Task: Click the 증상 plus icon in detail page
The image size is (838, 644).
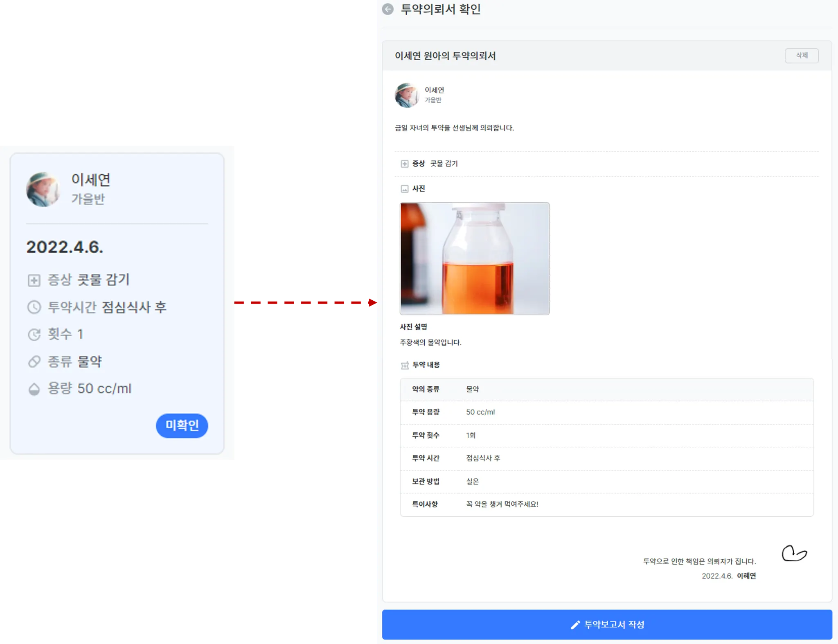Action: pos(404,164)
